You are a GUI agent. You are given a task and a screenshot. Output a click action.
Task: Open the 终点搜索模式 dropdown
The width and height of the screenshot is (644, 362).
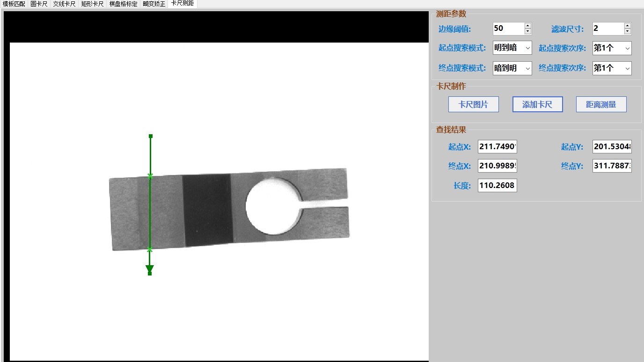coord(512,68)
